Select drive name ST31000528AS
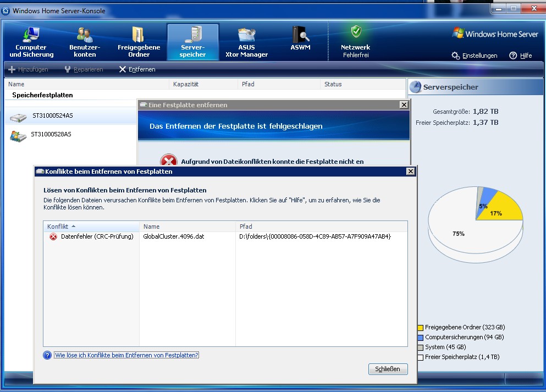Screen dimensions: 546x392 51,134
